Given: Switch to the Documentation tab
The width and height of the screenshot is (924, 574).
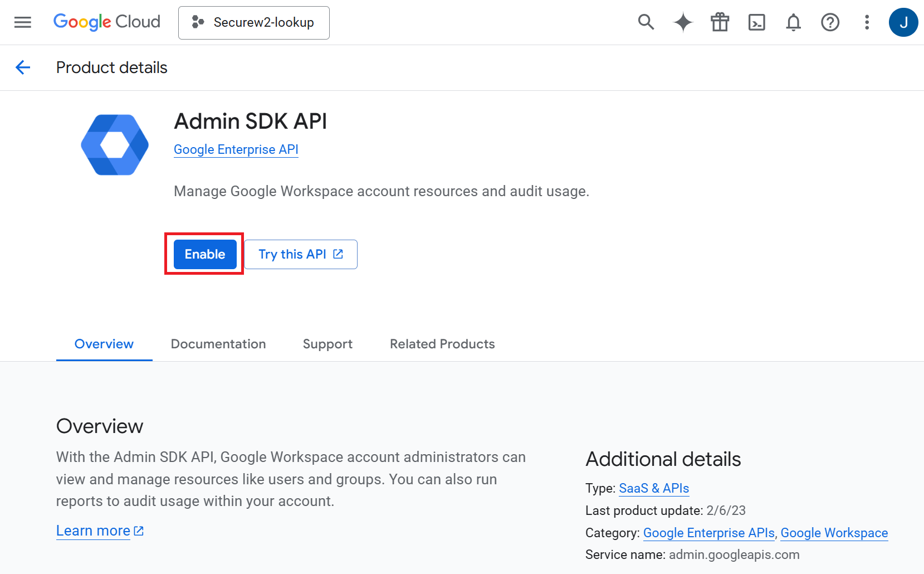Looking at the screenshot, I should (x=218, y=344).
